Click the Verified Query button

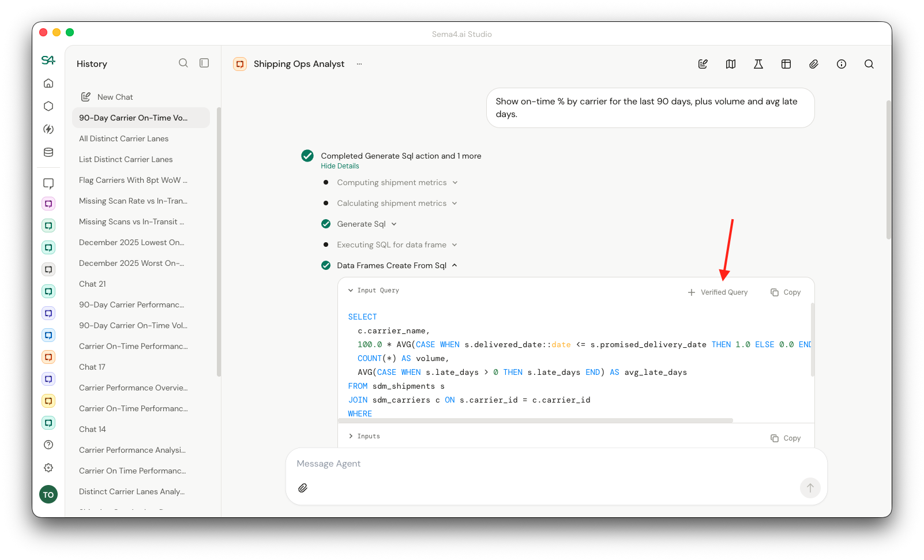(718, 292)
